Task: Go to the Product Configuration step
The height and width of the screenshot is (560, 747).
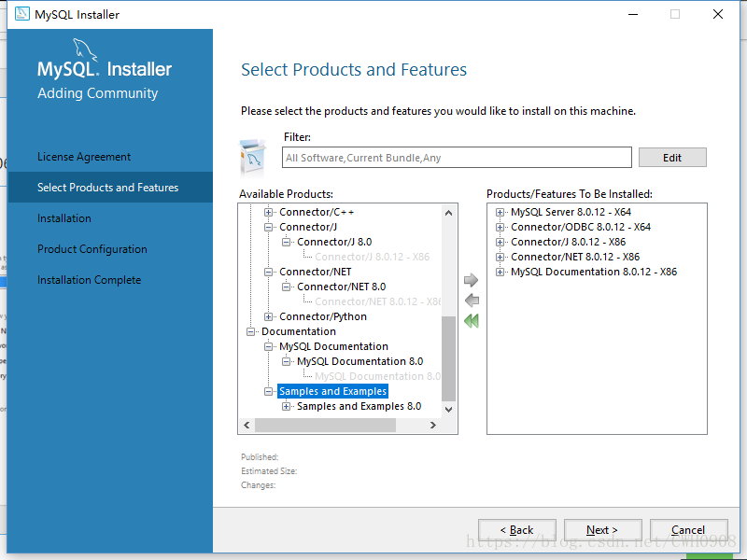Action: pos(92,249)
